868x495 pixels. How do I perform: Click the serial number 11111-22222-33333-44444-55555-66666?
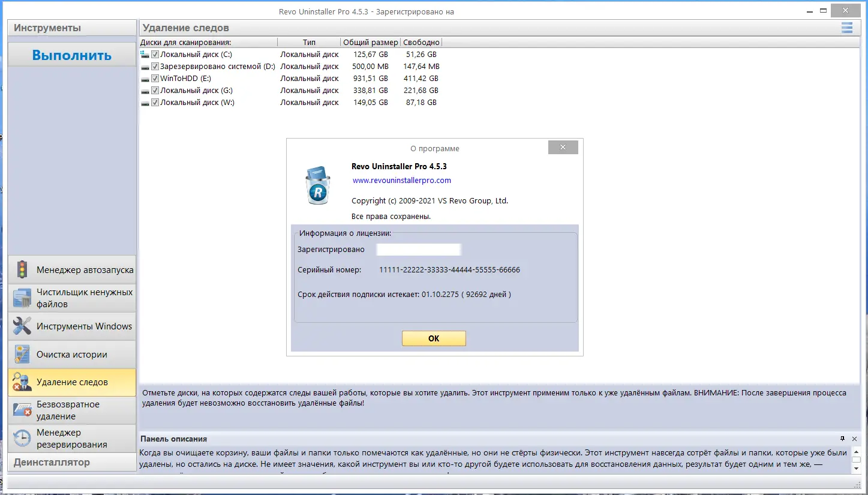pyautogui.click(x=449, y=270)
